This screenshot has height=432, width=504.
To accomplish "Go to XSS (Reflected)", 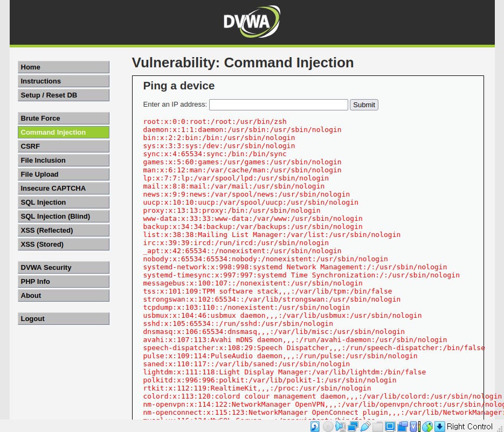I will click(64, 231).
